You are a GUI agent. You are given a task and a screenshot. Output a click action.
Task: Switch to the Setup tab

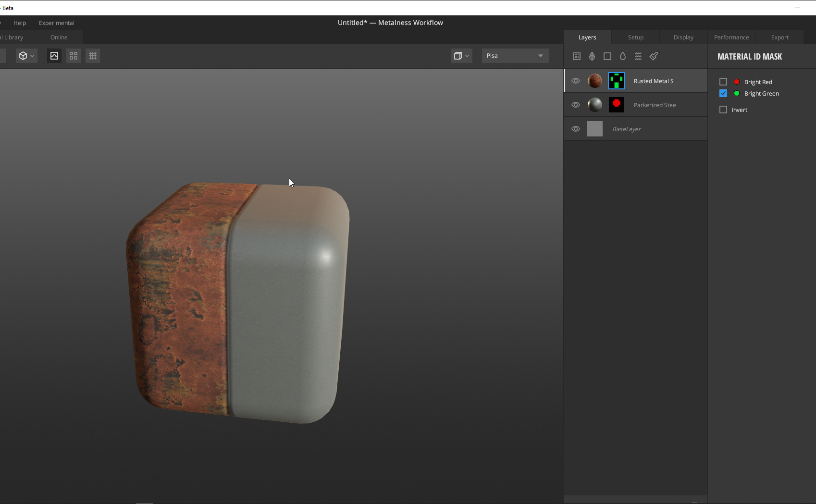[x=635, y=37]
